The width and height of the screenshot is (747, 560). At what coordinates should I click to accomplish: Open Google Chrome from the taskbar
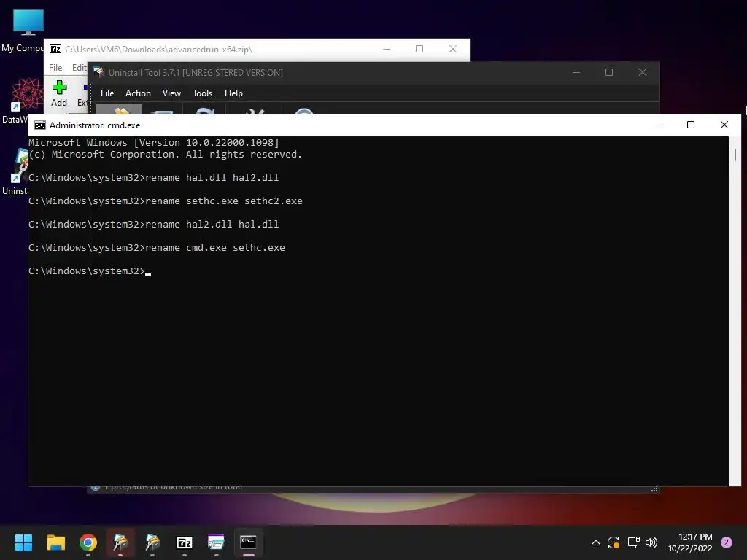88,542
